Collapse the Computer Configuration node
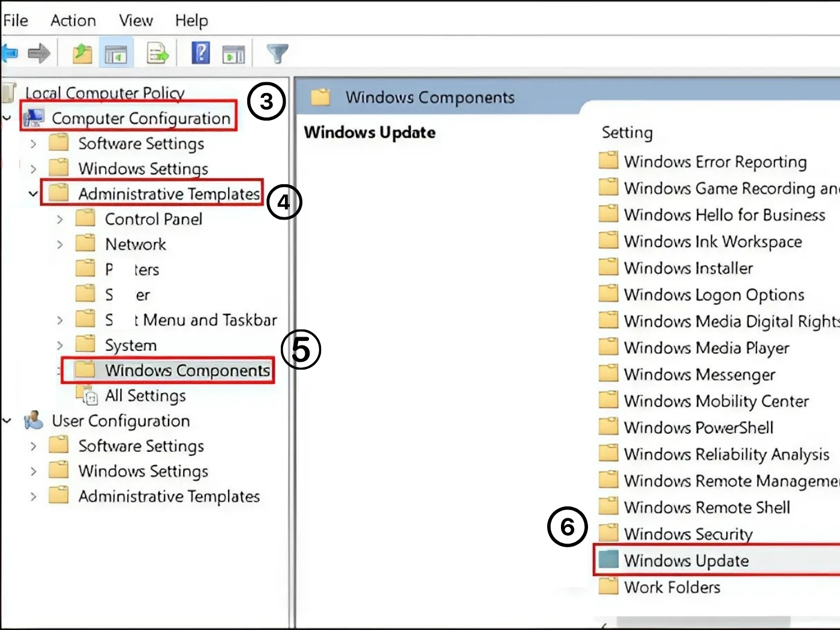This screenshot has height=630, width=840. (x=7, y=118)
